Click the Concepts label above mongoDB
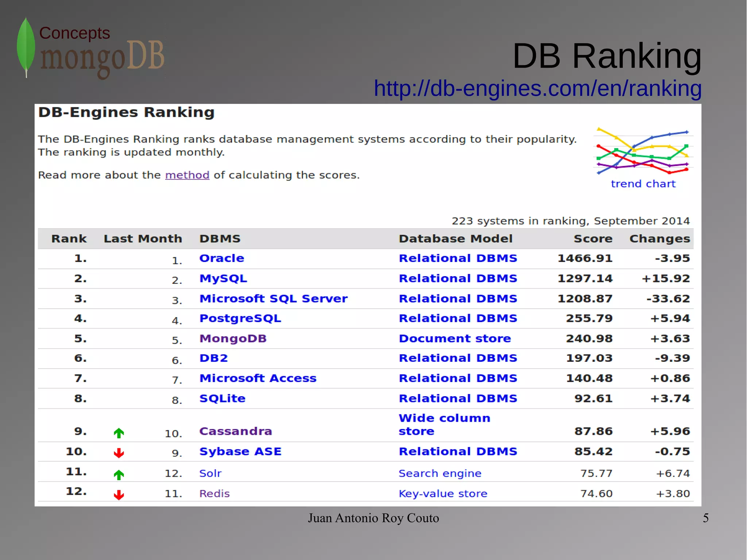The width and height of the screenshot is (747, 560). pos(74,33)
